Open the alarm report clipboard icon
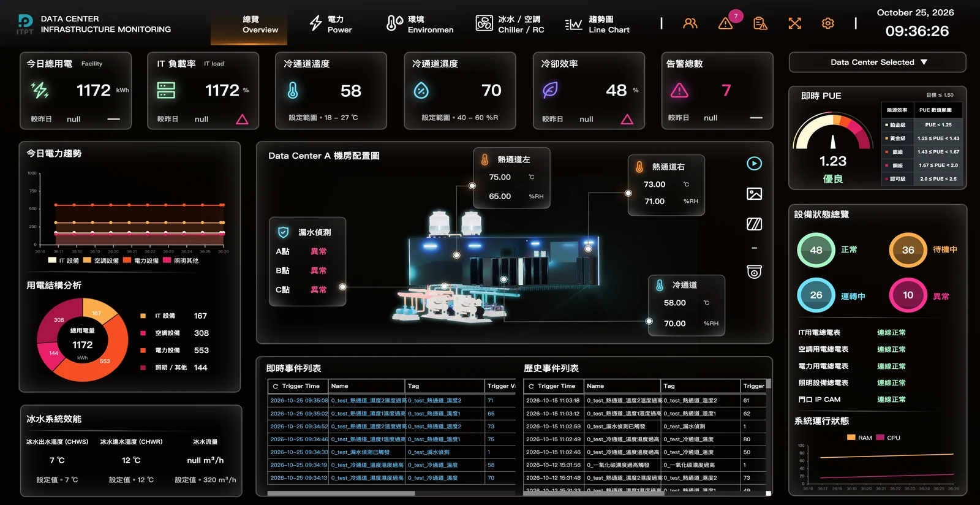980x505 pixels. click(760, 23)
